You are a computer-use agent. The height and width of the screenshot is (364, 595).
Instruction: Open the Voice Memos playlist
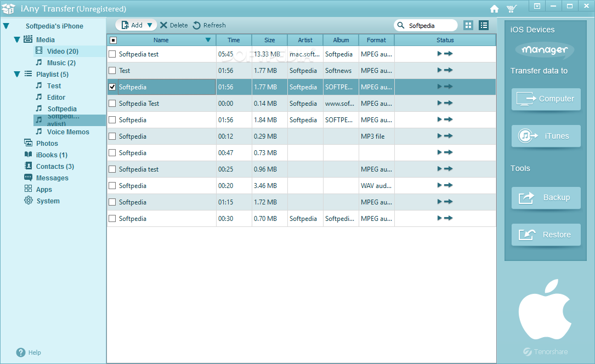[68, 132]
